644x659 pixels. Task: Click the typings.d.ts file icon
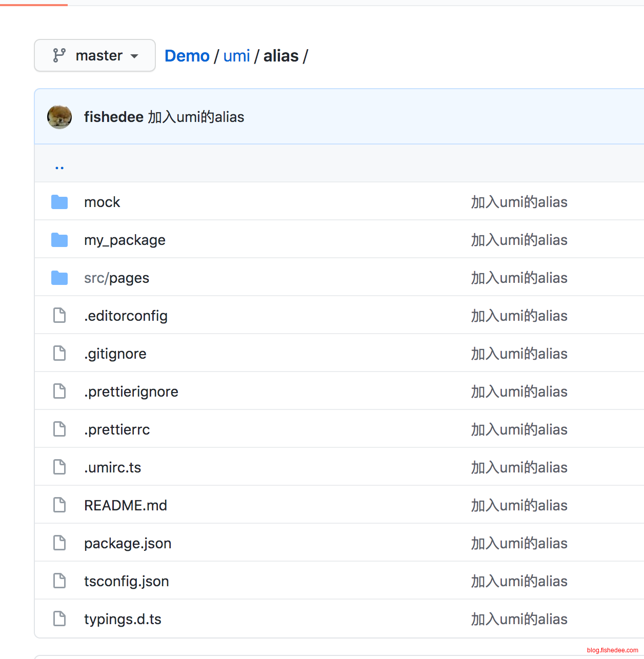[59, 619]
